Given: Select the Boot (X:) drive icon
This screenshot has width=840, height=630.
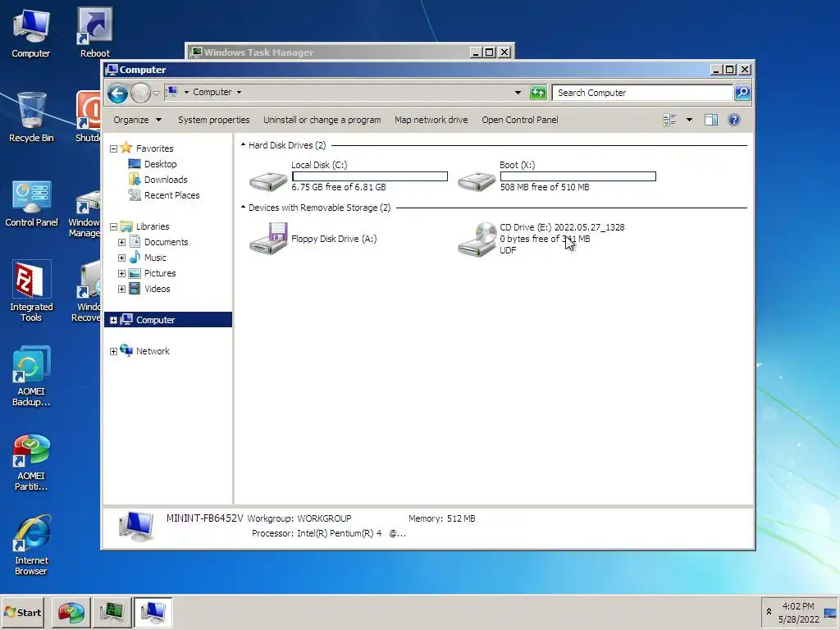Looking at the screenshot, I should [x=477, y=181].
